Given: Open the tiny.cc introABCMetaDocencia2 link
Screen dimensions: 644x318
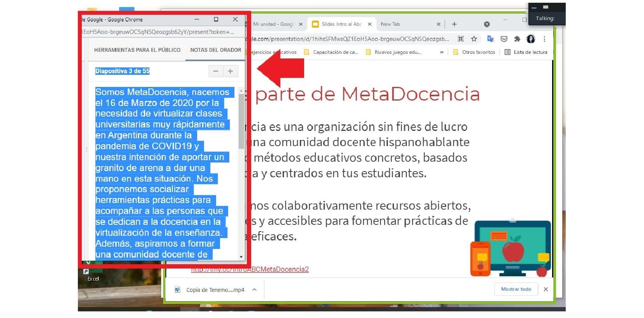Looking at the screenshot, I should click(x=250, y=269).
